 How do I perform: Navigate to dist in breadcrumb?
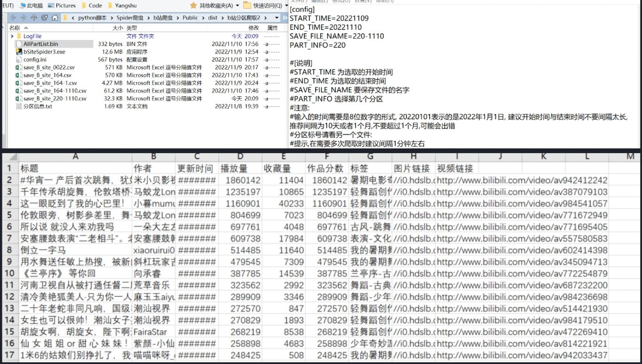pos(212,18)
